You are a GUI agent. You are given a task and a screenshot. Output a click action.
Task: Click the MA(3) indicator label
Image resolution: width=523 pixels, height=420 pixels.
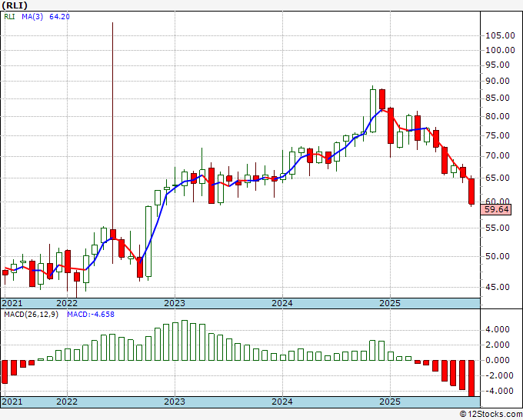pos(32,16)
